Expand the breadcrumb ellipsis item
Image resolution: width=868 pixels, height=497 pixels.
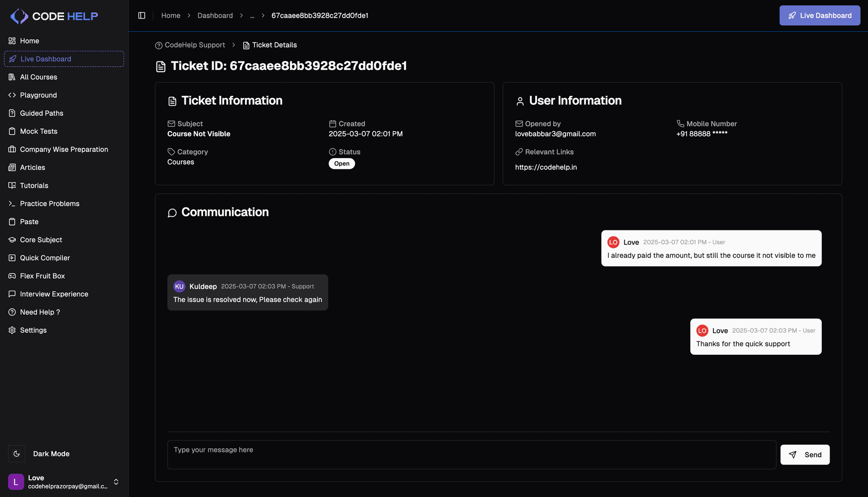tap(252, 15)
